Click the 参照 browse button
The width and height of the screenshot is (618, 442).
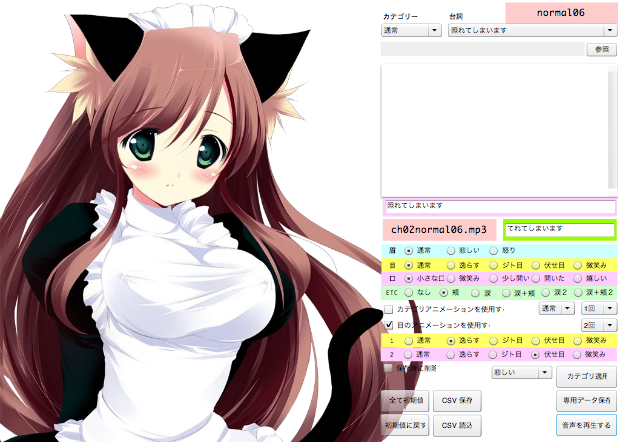601,49
